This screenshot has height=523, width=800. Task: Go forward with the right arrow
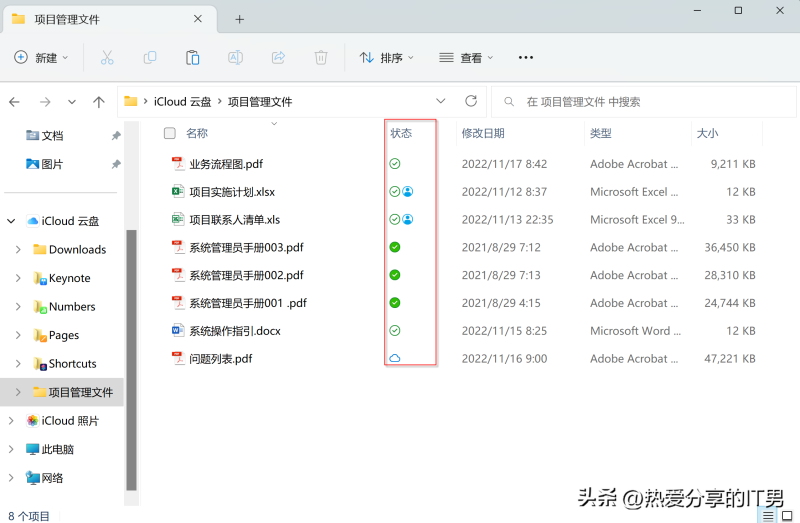click(x=45, y=102)
